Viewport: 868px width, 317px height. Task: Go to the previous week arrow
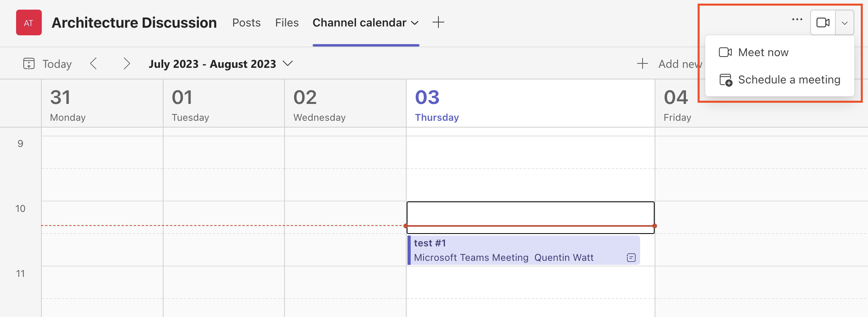click(x=94, y=63)
